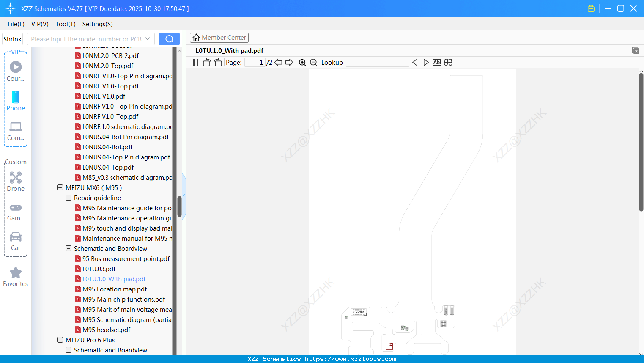The image size is (644, 363).
Task: Click PDF icon beside L0TU.03.pdf
Action: pos(78,269)
